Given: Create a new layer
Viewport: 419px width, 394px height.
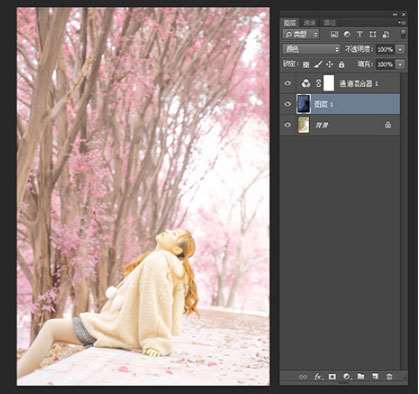Looking at the screenshot, I should 375,377.
